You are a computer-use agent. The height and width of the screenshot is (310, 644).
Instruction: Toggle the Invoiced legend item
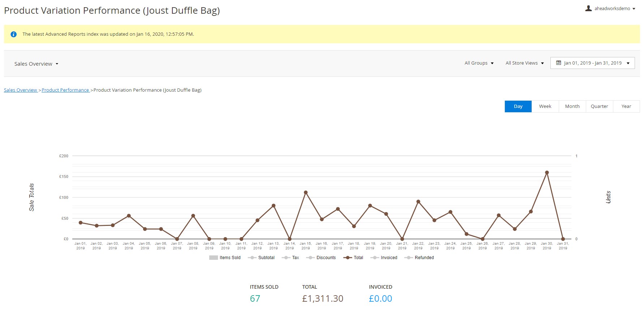tap(384, 258)
